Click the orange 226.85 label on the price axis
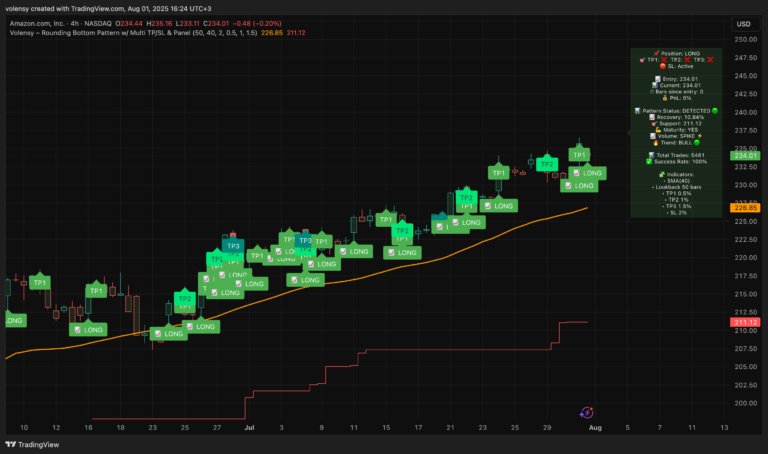Screen dimensions: 768x454 [745, 208]
